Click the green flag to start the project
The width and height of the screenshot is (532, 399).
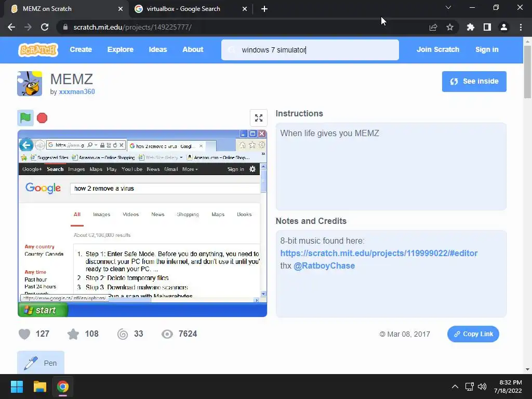(x=25, y=118)
